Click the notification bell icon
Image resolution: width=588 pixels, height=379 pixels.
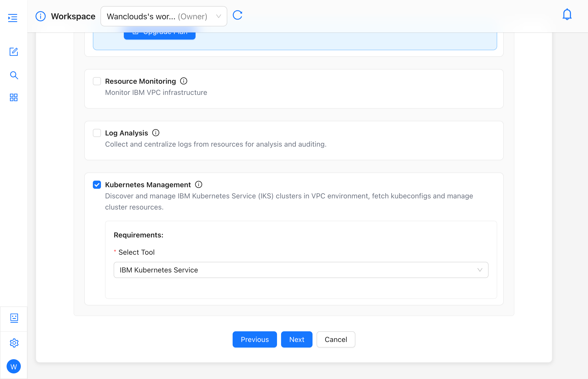pos(567,14)
